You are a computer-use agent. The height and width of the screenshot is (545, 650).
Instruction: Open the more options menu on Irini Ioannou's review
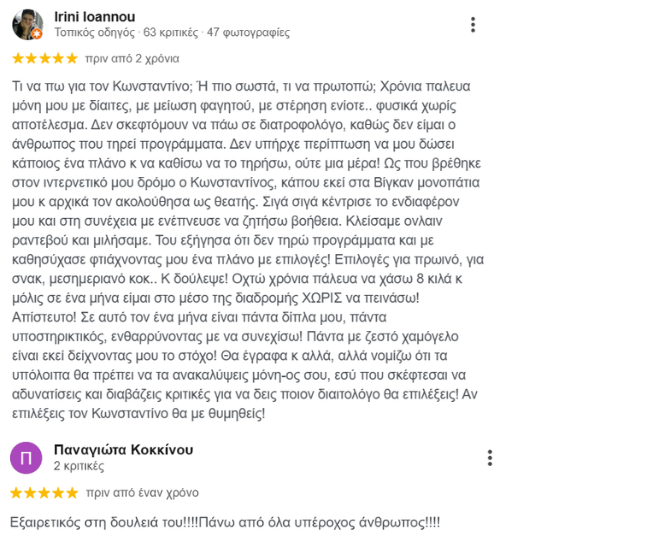(473, 25)
